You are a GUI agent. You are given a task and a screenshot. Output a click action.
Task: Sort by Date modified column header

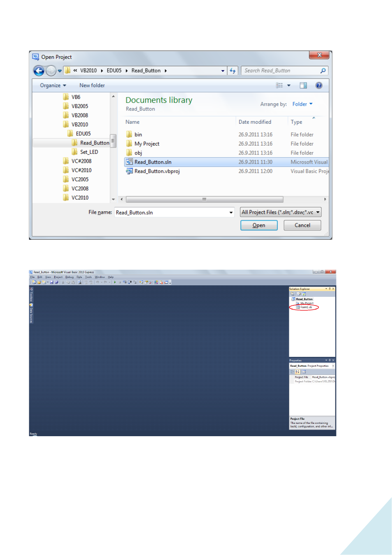(x=255, y=122)
